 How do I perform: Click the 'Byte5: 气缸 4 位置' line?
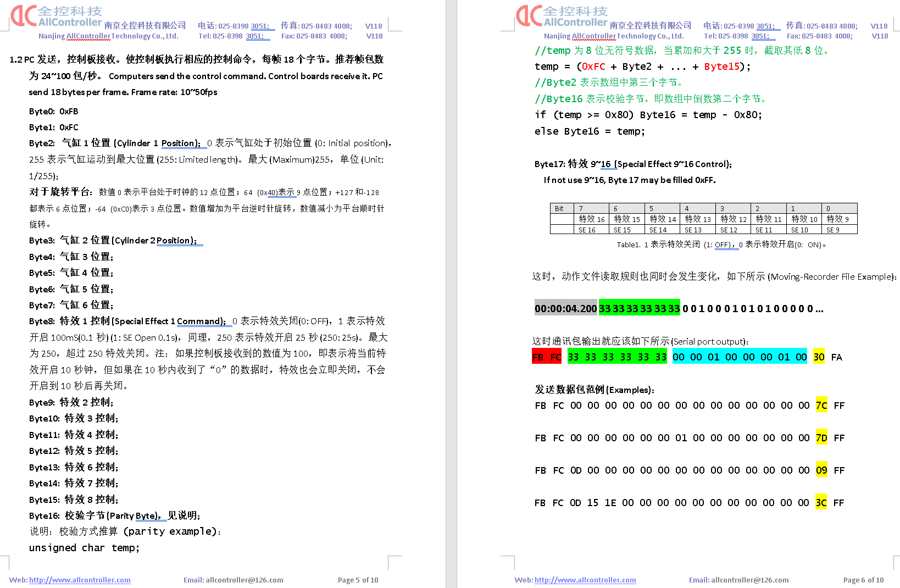(x=71, y=273)
